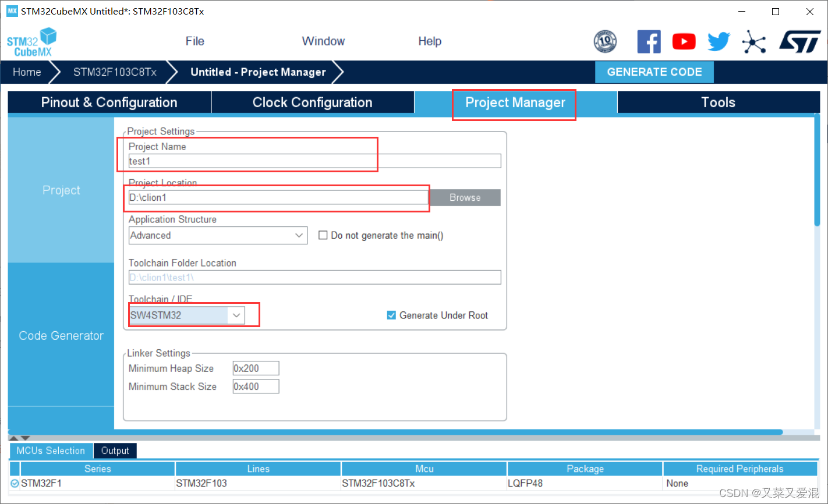
Task: Click the Project Location input field
Action: [279, 198]
